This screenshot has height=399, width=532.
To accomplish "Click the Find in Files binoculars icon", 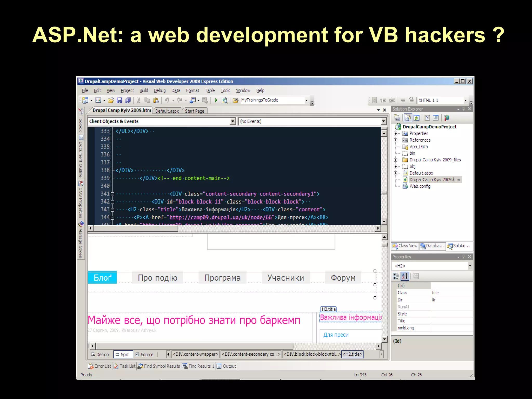I will 235,100.
